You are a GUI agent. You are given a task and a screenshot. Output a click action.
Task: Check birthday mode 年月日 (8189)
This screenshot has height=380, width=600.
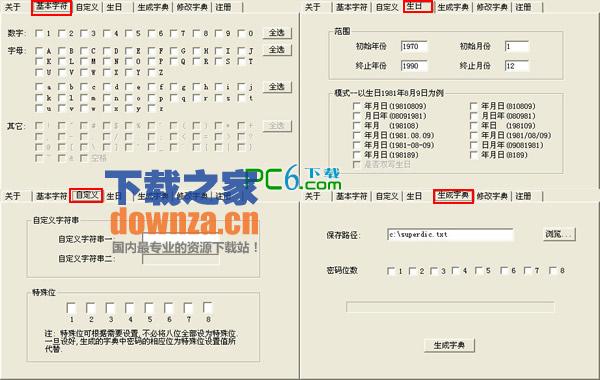[x=473, y=155]
